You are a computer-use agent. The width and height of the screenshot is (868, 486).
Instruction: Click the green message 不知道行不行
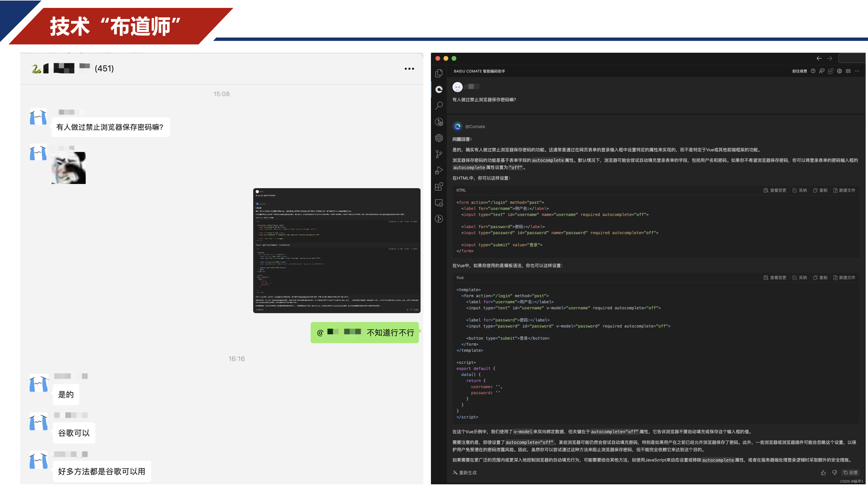pyautogui.click(x=365, y=332)
